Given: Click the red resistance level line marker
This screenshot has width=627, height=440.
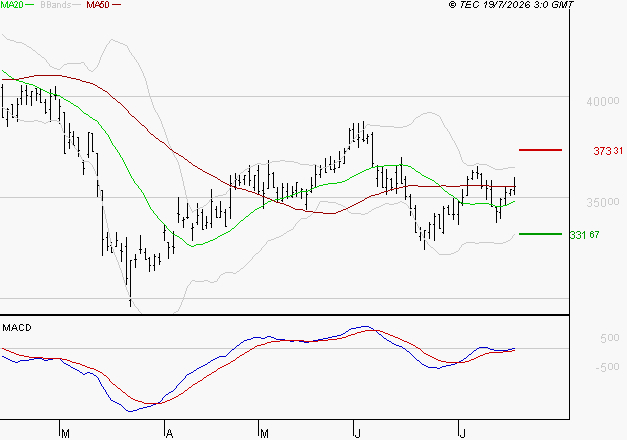Looking at the screenshot, I should tap(540, 150).
